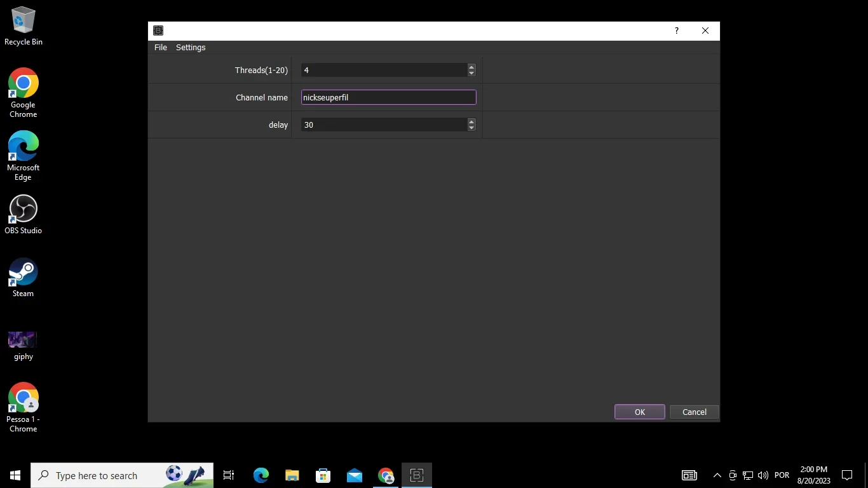Image resolution: width=868 pixels, height=488 pixels.
Task: Click the Meet Now tray icon
Action: pyautogui.click(x=733, y=475)
